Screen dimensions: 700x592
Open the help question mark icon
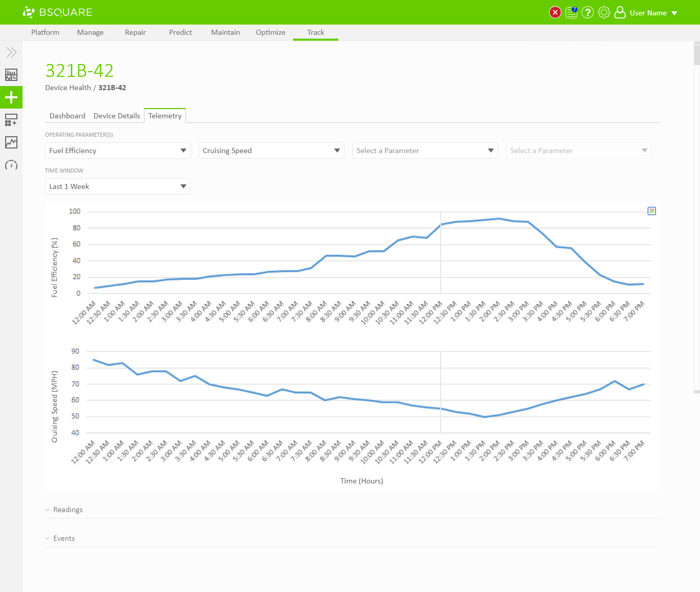click(588, 12)
